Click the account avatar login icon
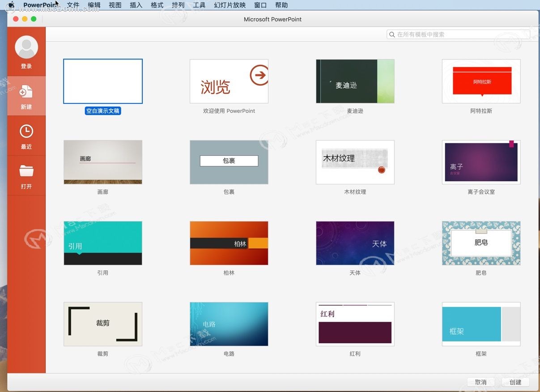The image size is (540, 392). 26,47
